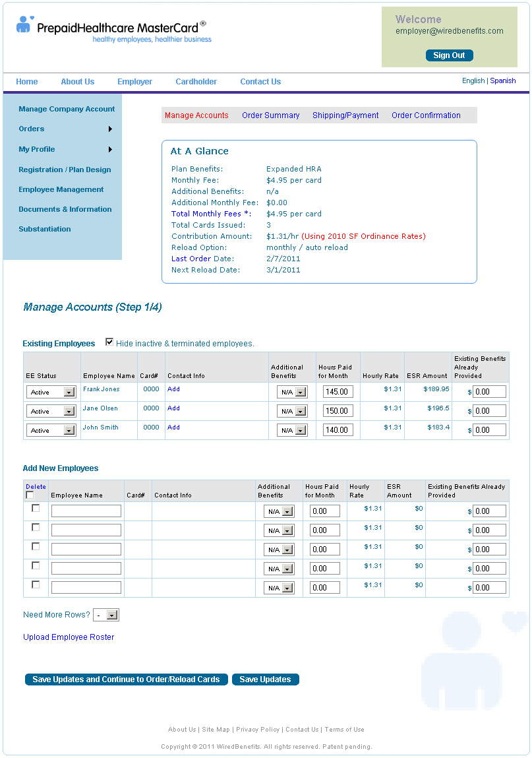Image resolution: width=532 pixels, height=758 pixels.
Task: Open Additional Benefits dropdown in first new row
Action: (280, 511)
